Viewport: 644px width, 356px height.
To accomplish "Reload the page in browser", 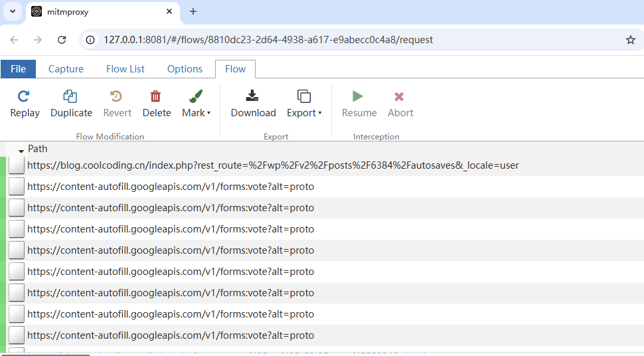I will (62, 40).
